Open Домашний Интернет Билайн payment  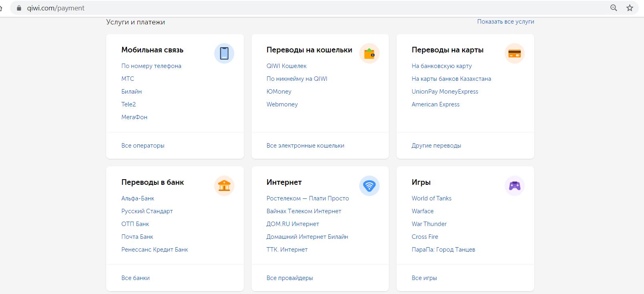point(307,237)
